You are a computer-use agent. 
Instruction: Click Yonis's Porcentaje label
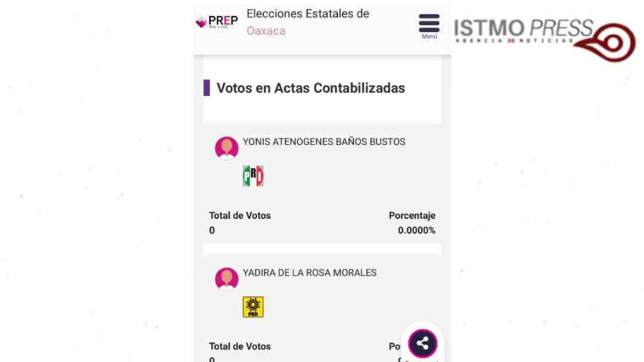tap(412, 215)
